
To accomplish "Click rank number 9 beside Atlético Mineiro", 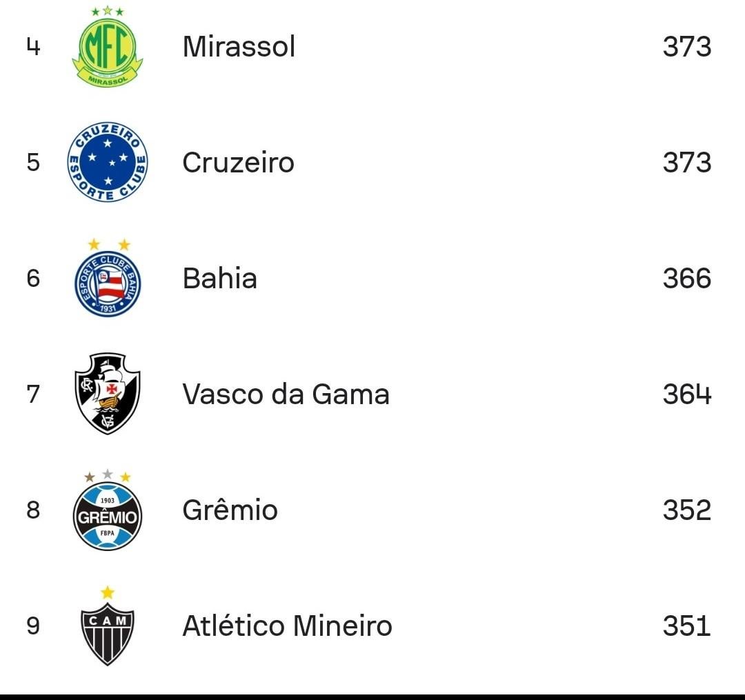I will pyautogui.click(x=33, y=626).
